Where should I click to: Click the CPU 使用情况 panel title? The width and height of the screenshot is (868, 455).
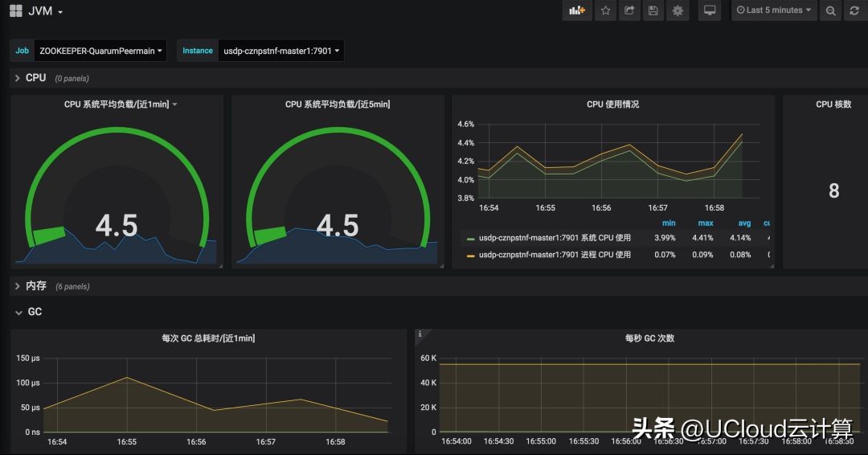pyautogui.click(x=612, y=104)
